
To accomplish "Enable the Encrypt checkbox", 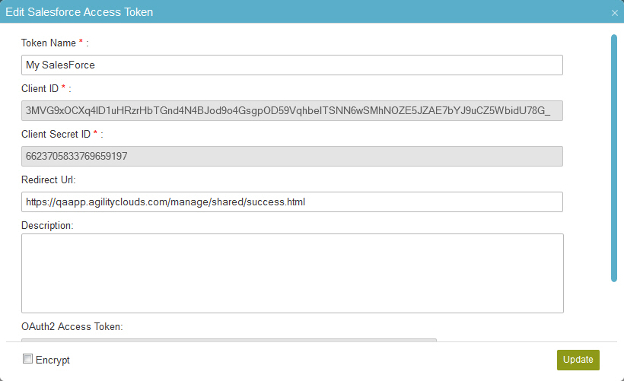I will (x=27, y=359).
